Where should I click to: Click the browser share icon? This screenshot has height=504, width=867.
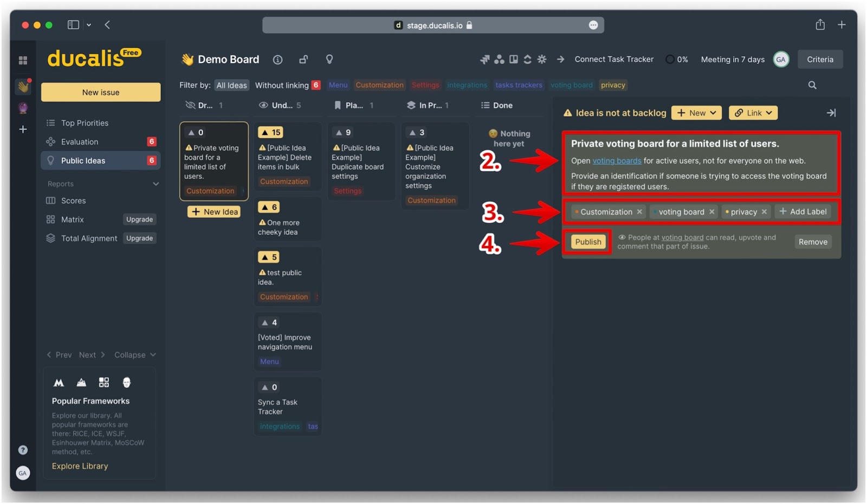point(820,24)
